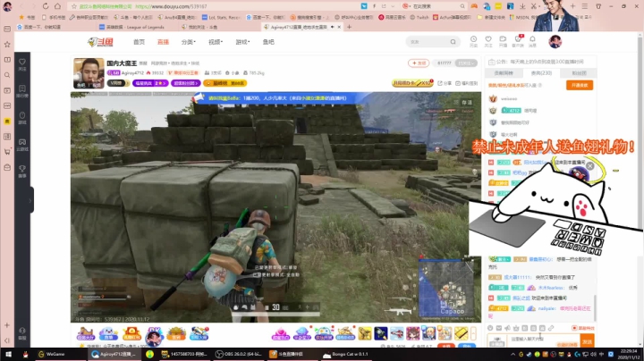644x361 pixels.
Task: Expand the 分类 category dropdown
Action: [x=188, y=42]
